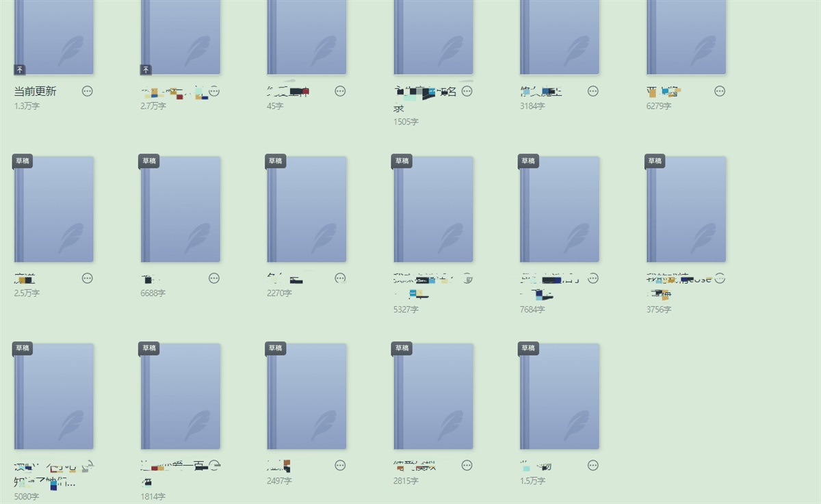This screenshot has width=821, height=504.
Task: Click the 草稿 badge on the 3756字 notebook
Action: point(655,161)
